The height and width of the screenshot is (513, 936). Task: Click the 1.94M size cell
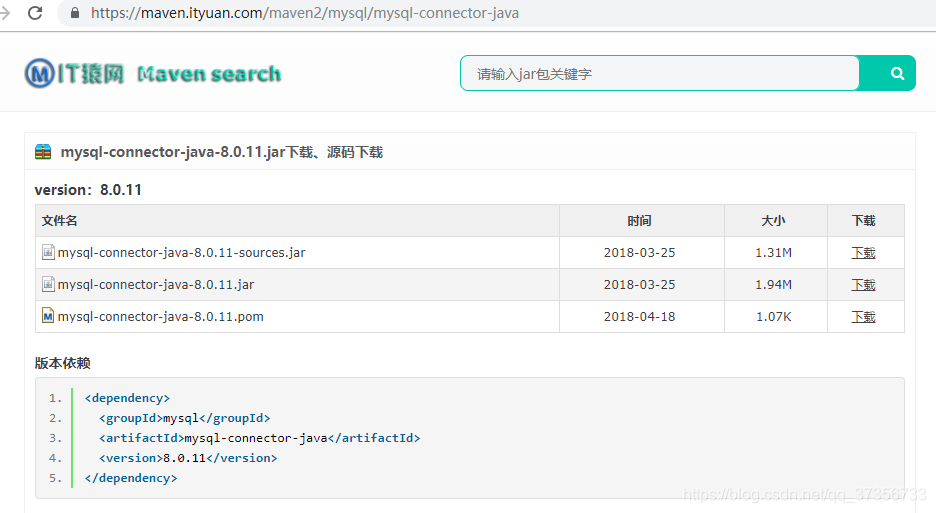coord(774,285)
